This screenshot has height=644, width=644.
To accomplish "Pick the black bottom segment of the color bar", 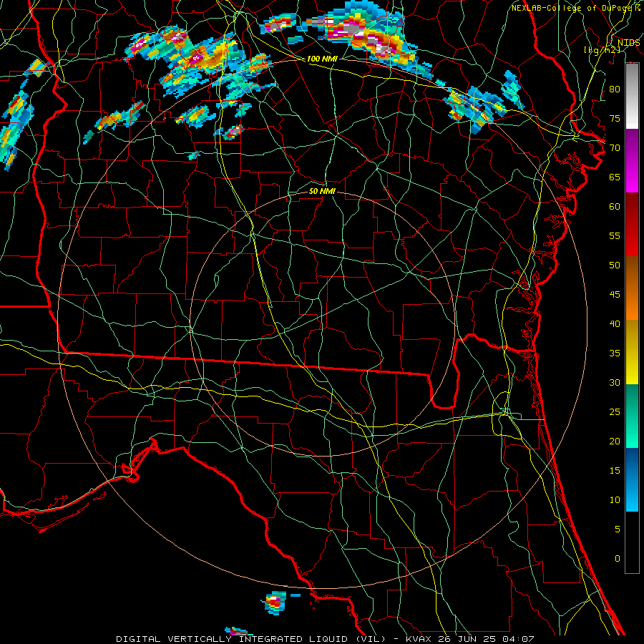I will 632,542.
